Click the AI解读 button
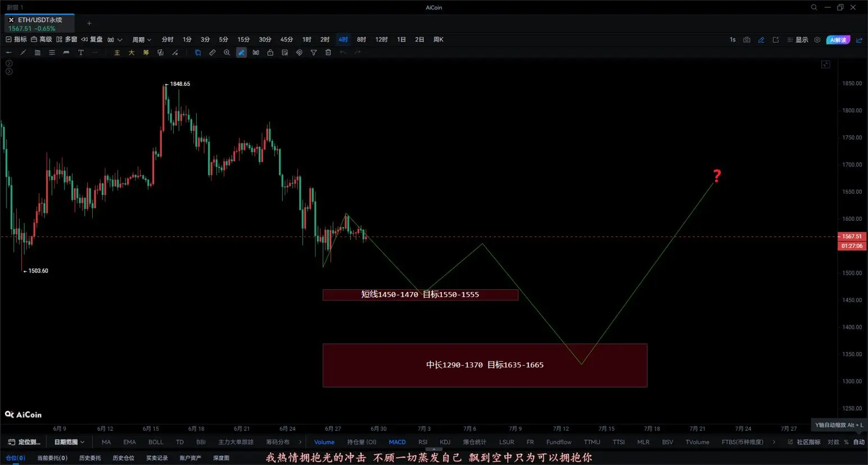868x465 pixels. (838, 40)
